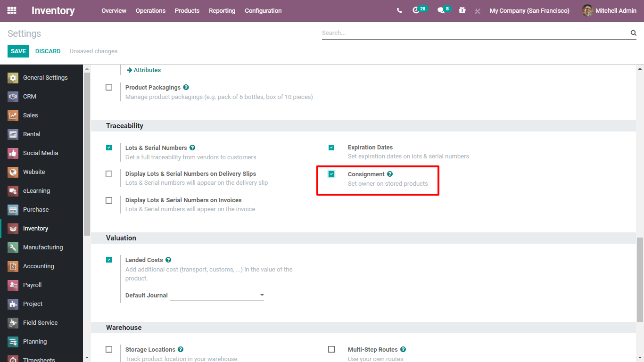644x362 pixels.
Task: Click the Social Media thumbs-up icon
Action: click(13, 153)
